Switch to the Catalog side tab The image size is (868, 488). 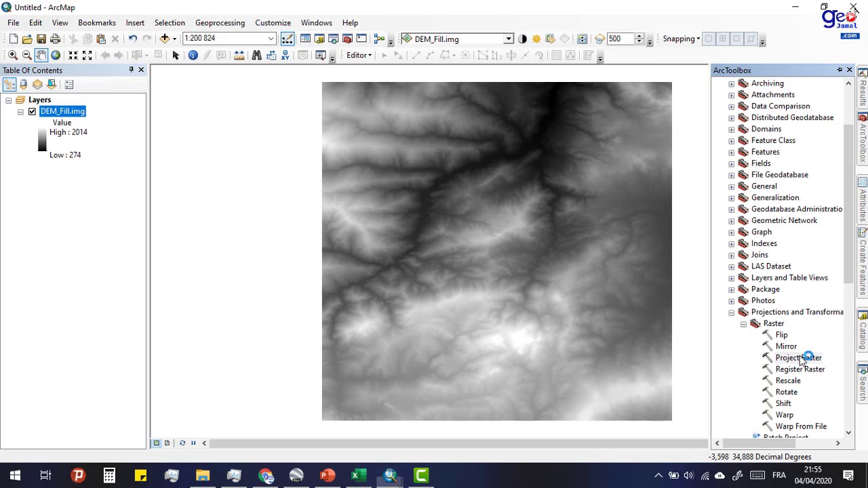coord(863,329)
